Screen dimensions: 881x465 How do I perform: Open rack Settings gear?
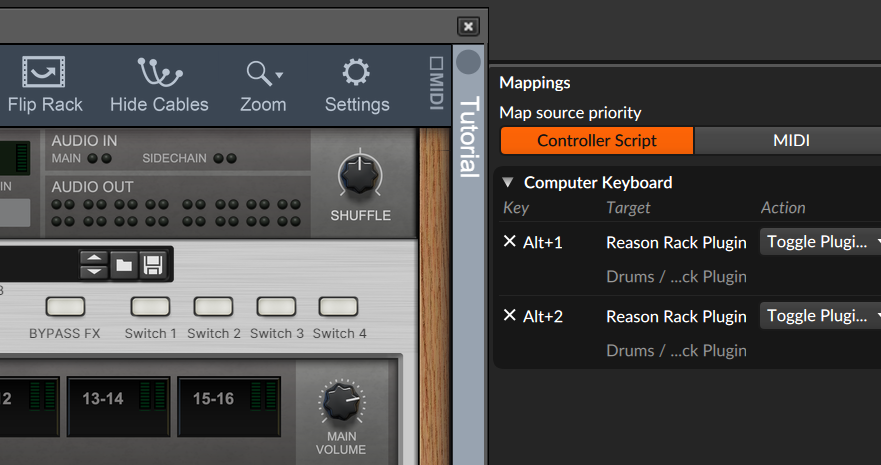[356, 72]
